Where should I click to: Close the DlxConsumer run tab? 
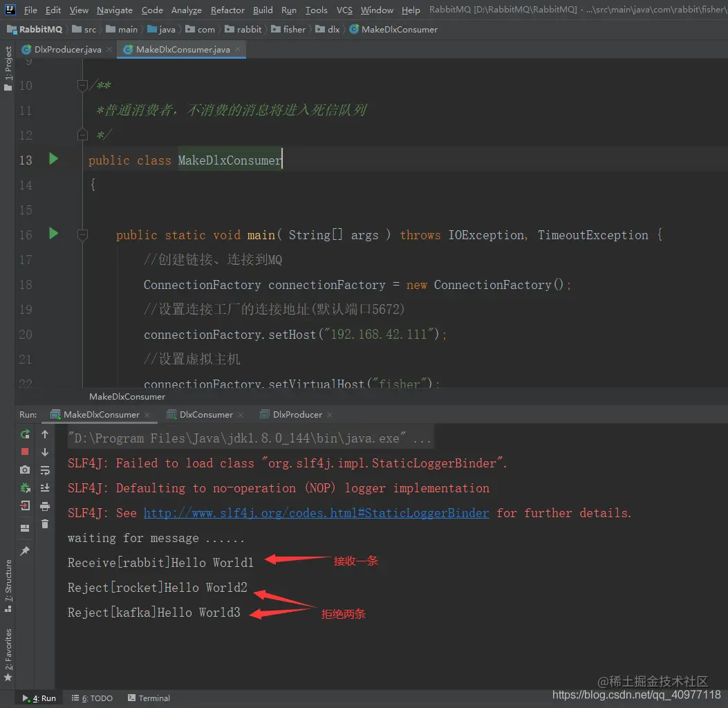241,415
